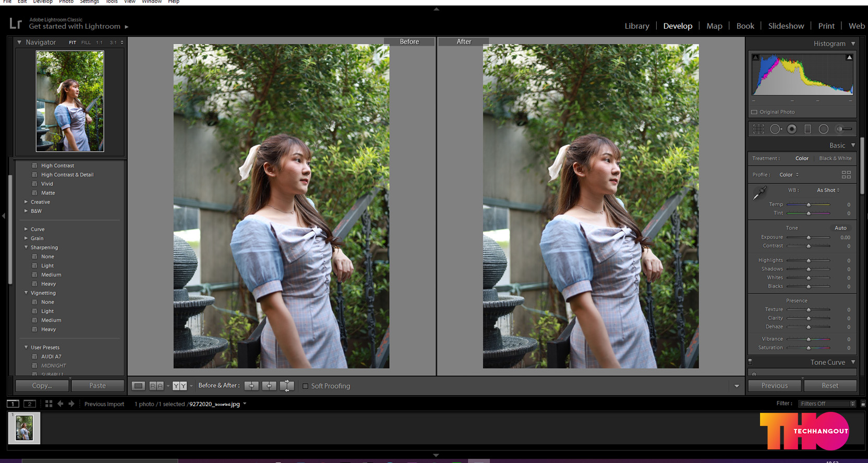Collapse the Navigator panel

point(19,42)
